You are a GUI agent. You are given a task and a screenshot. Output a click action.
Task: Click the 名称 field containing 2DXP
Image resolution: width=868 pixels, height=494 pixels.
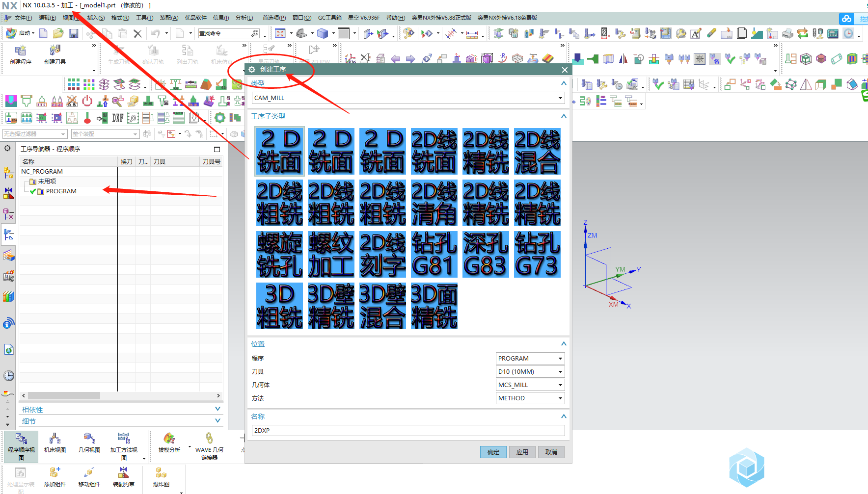point(408,430)
